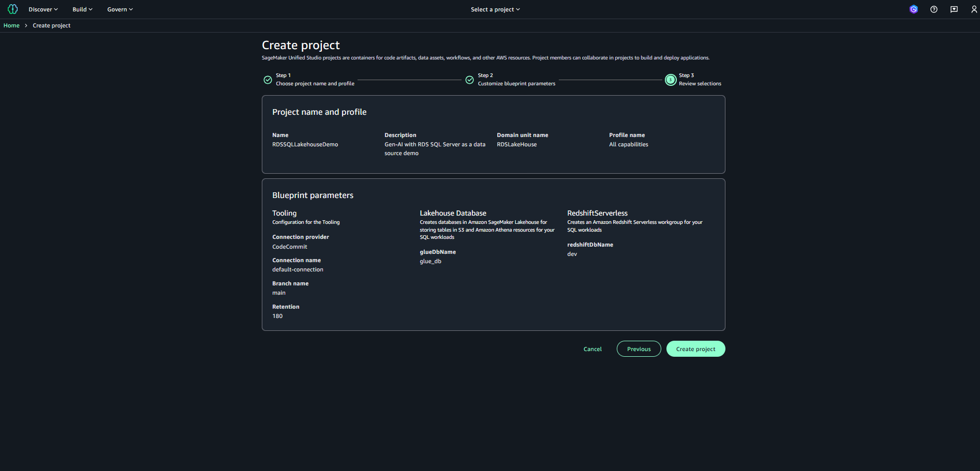Click the Cancel button
The width and height of the screenshot is (980, 471).
(592, 349)
